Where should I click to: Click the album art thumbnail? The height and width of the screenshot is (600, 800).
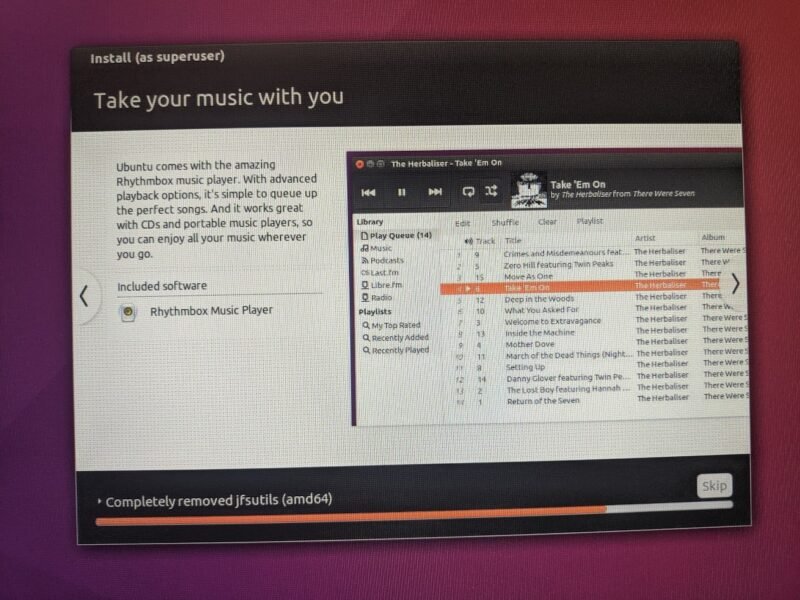coord(528,191)
